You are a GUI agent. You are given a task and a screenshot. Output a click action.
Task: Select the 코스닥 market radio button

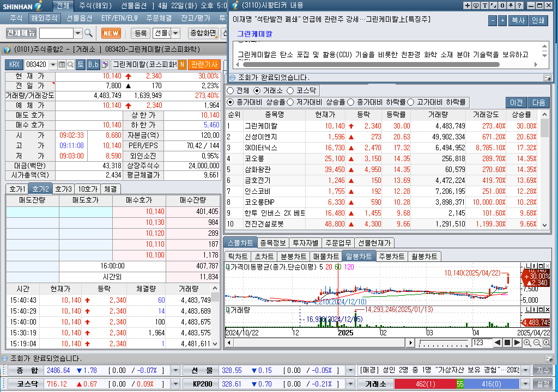(x=290, y=91)
